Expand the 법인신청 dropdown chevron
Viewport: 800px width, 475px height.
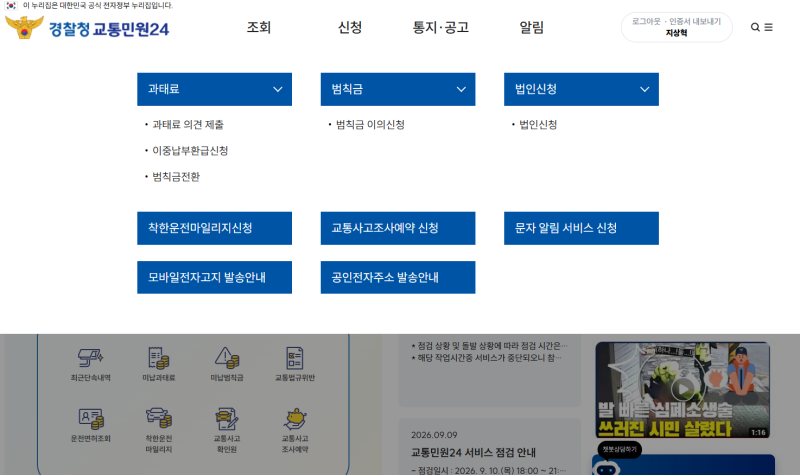point(645,89)
